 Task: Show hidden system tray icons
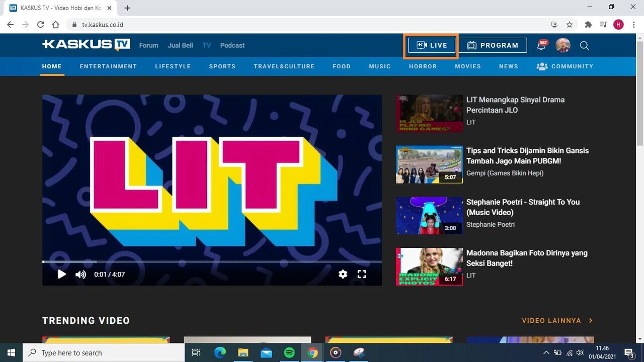[x=547, y=352]
